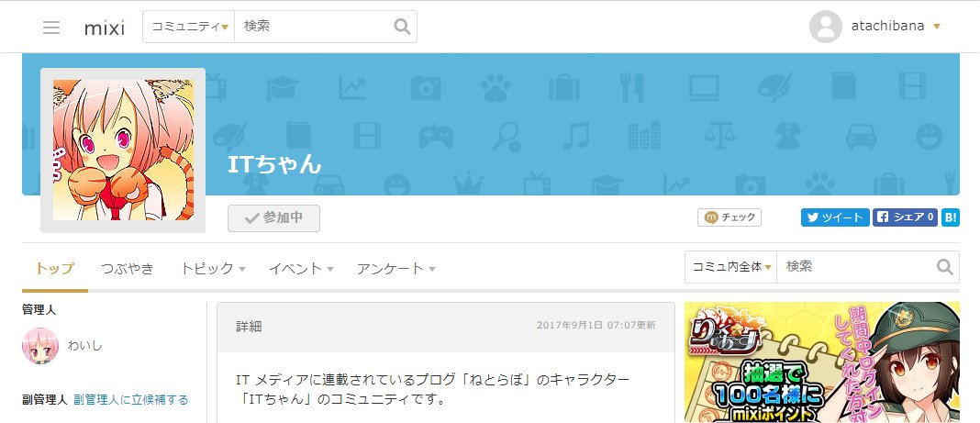Click the top search magnifier icon
The width and height of the screenshot is (980, 423).
[x=402, y=27]
